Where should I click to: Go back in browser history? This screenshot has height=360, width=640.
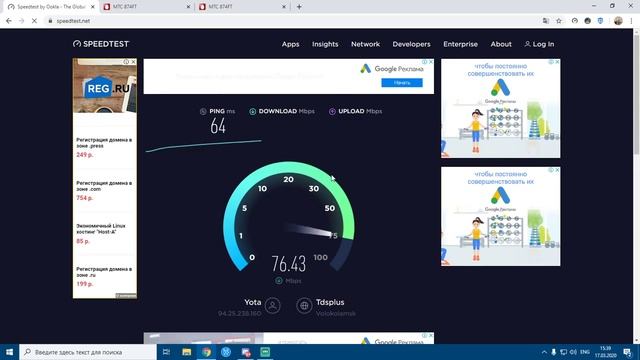(x=9, y=21)
